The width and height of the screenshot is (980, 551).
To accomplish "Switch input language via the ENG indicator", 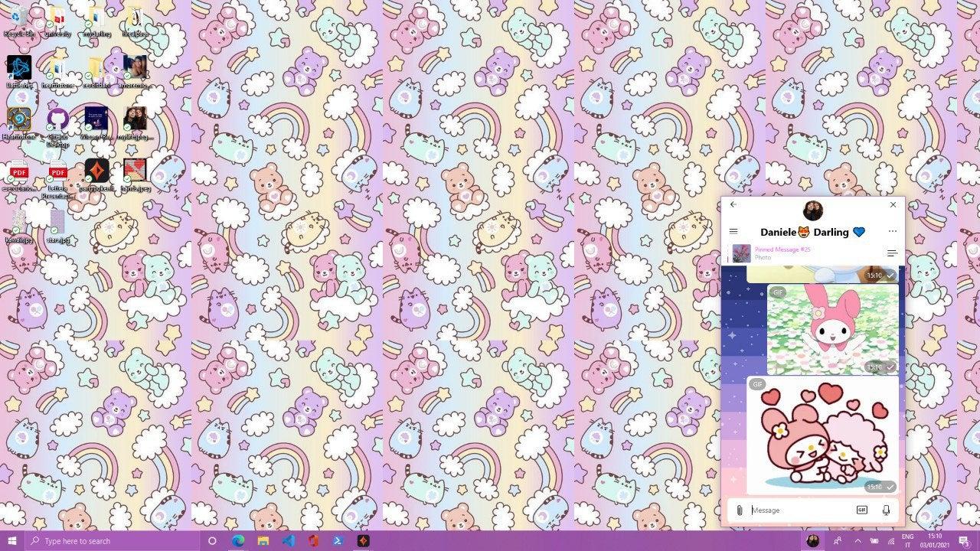I will point(907,541).
